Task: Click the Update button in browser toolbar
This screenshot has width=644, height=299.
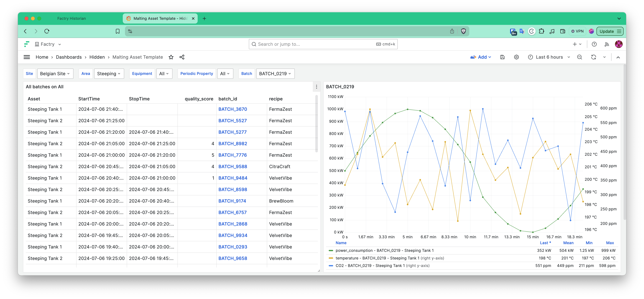Action: [x=610, y=31]
